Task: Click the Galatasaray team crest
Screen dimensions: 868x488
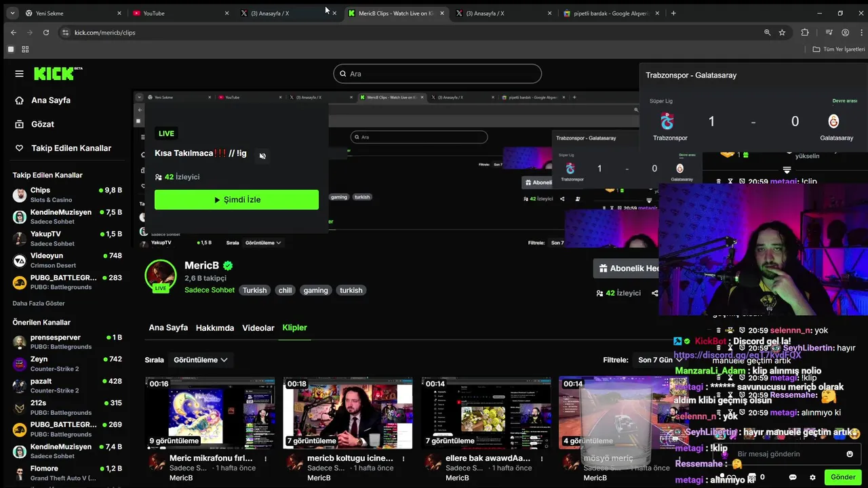Action: [x=834, y=121]
